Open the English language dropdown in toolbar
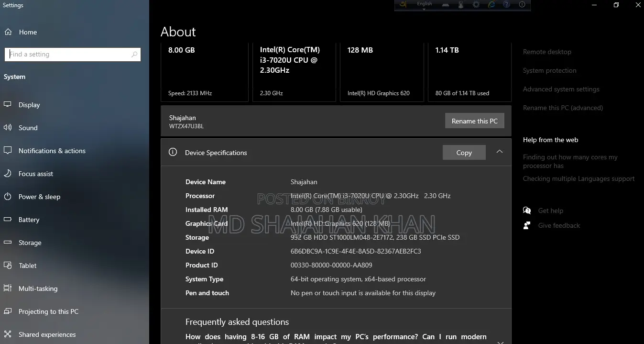 coord(424,5)
